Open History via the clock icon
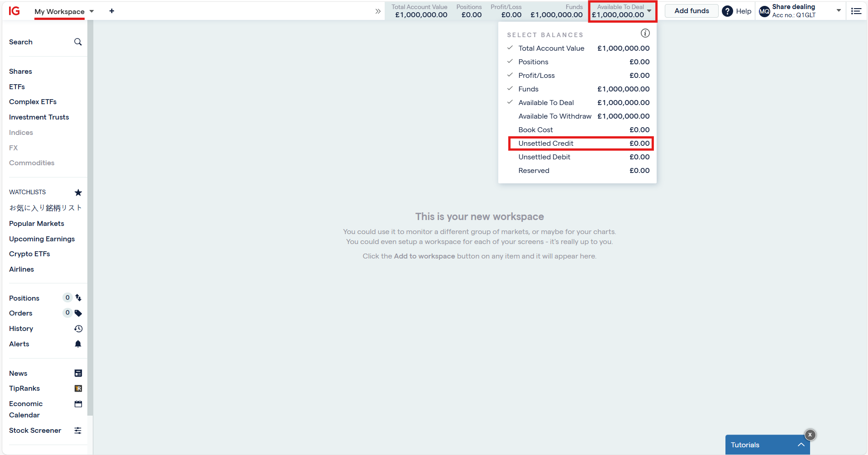This screenshot has height=455, width=868. point(78,329)
